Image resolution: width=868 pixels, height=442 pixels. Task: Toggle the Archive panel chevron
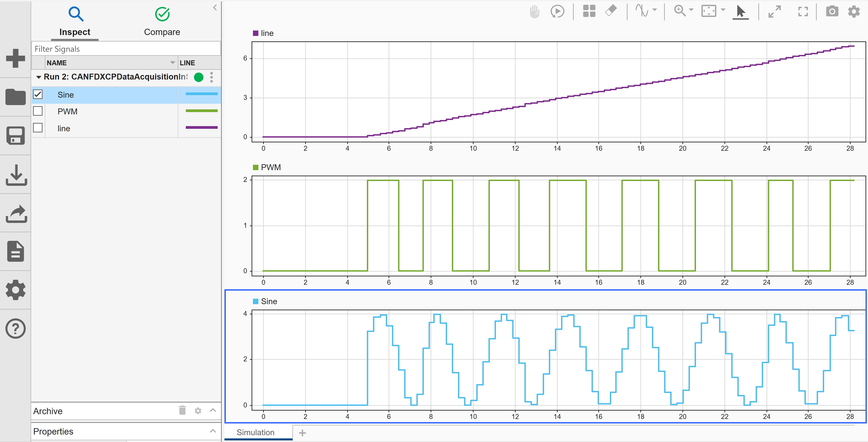[x=213, y=410]
